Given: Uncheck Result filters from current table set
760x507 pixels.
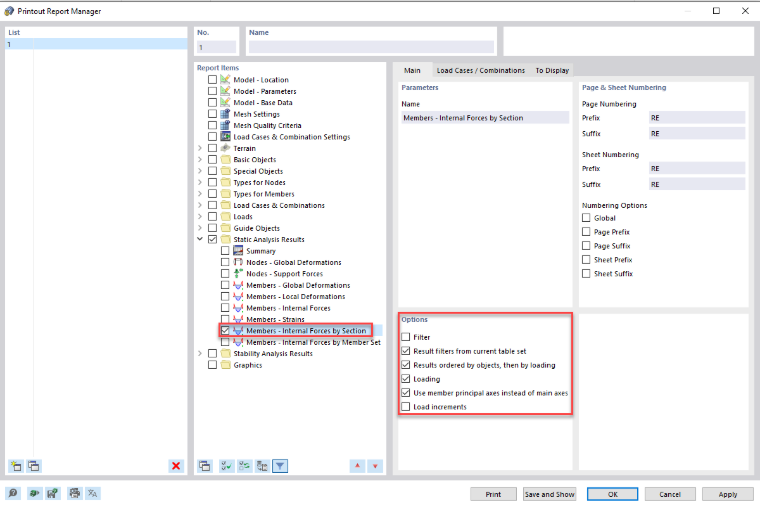Looking at the screenshot, I should click(406, 351).
